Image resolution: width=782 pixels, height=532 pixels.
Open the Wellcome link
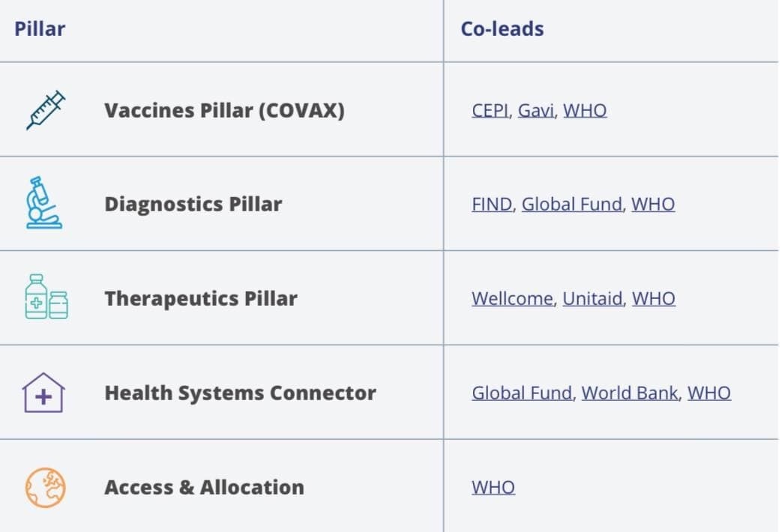click(x=513, y=299)
